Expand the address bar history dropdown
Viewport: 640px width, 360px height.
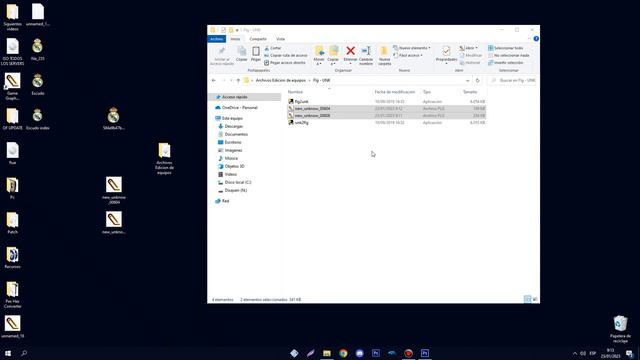coord(467,80)
